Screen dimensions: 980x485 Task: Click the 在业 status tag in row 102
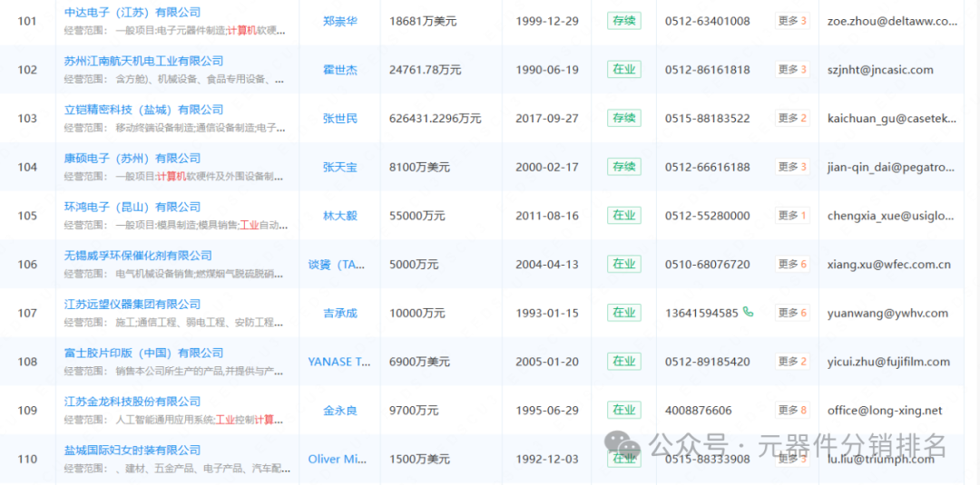pyautogui.click(x=623, y=69)
